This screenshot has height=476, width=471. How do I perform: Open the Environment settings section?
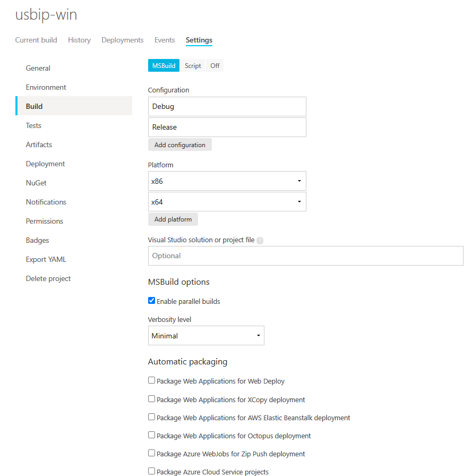click(46, 87)
